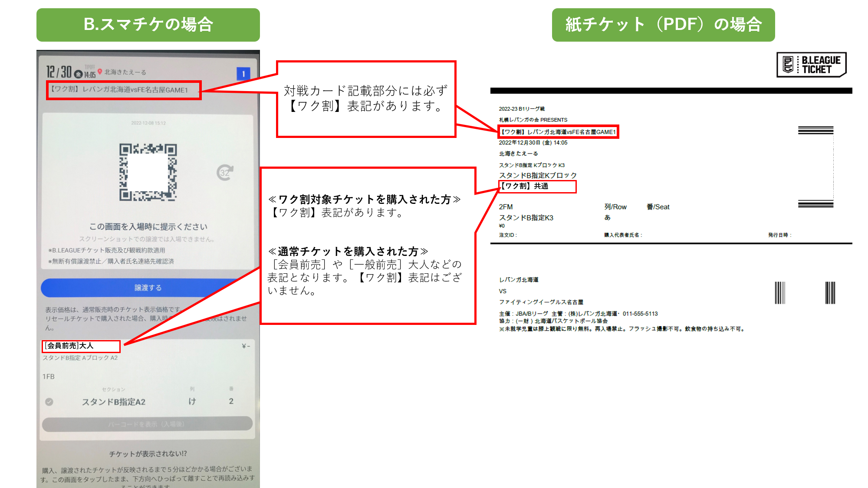Click the 購入代表者氏名 label on PDF

[x=623, y=235]
